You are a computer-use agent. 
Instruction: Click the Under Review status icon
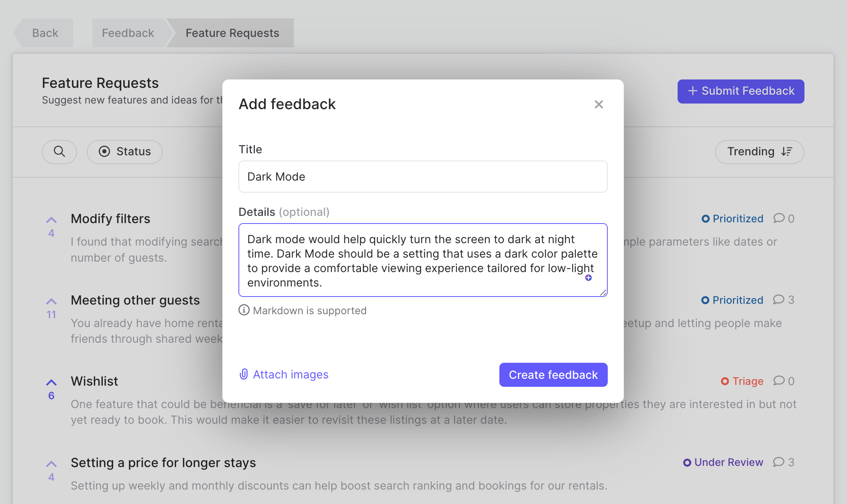pyautogui.click(x=688, y=462)
